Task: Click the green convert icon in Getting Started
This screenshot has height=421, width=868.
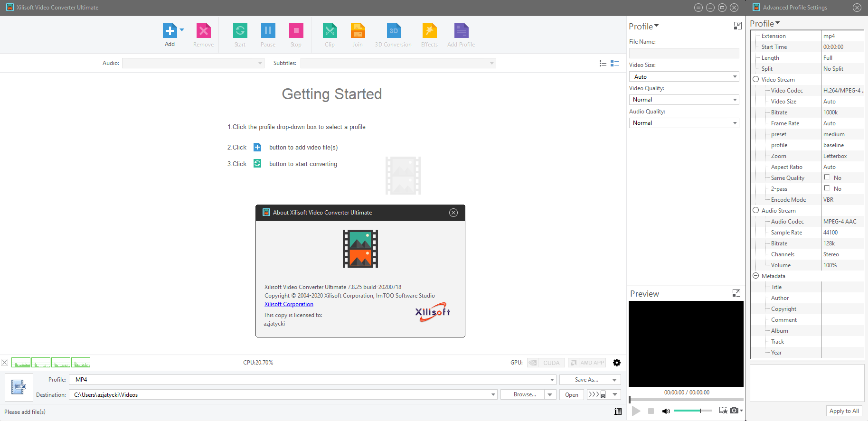Action: pos(257,163)
